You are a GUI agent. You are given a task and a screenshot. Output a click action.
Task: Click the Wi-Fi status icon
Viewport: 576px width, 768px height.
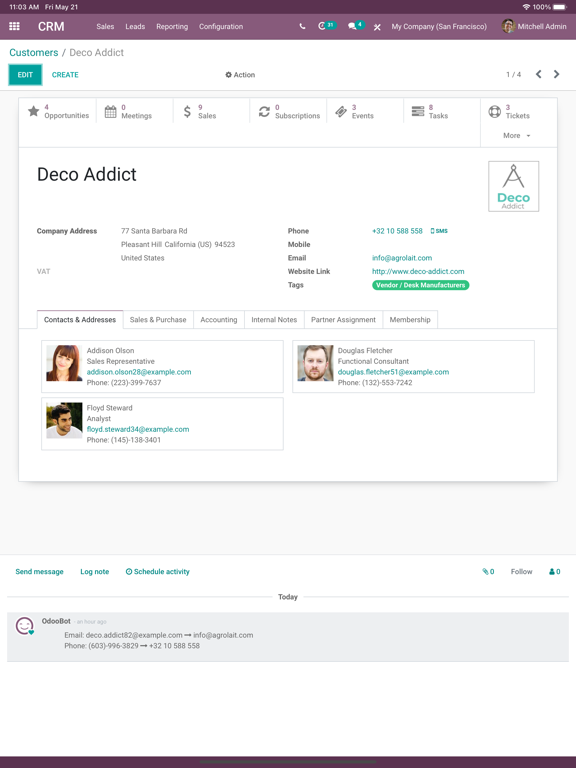(526, 7)
